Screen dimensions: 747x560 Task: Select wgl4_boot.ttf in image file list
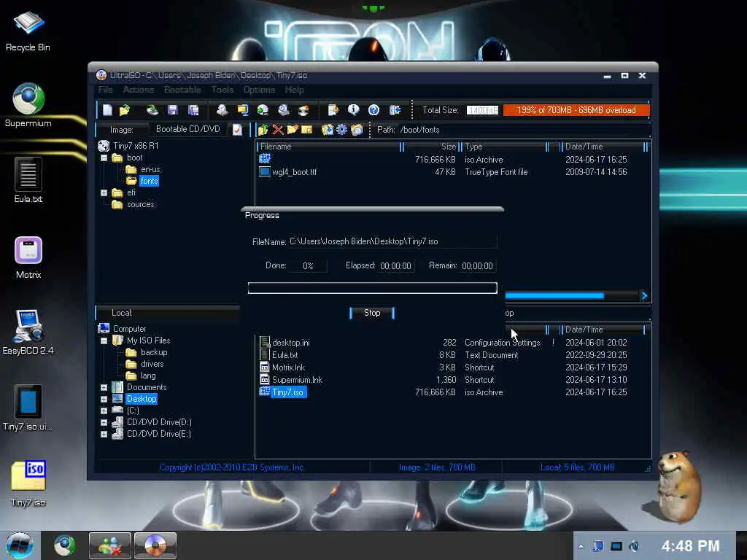(294, 172)
